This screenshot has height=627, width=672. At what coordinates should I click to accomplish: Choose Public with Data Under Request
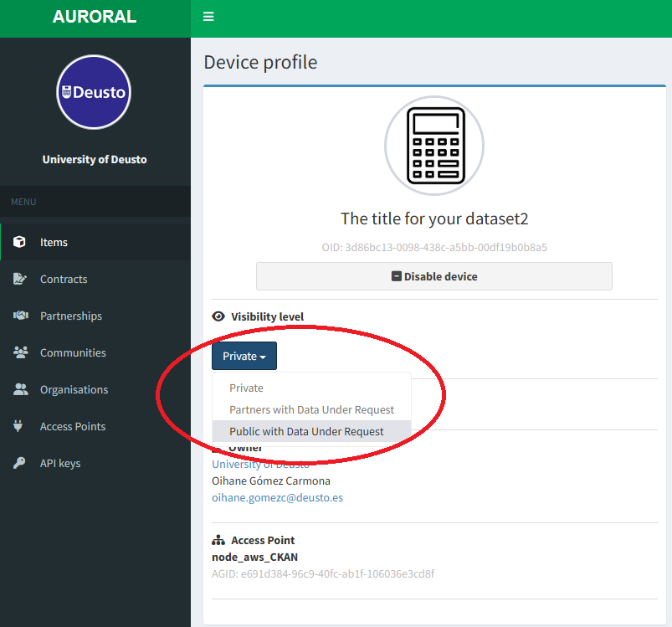(x=311, y=432)
